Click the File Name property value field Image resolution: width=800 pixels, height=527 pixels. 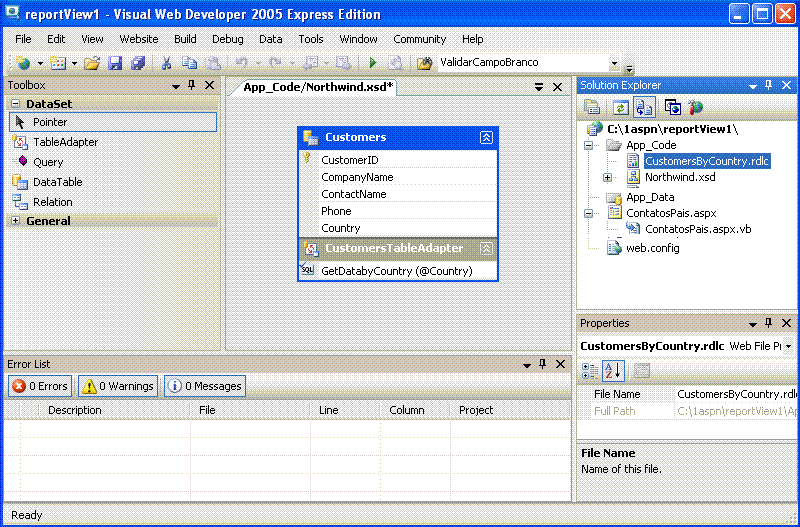pos(737,394)
